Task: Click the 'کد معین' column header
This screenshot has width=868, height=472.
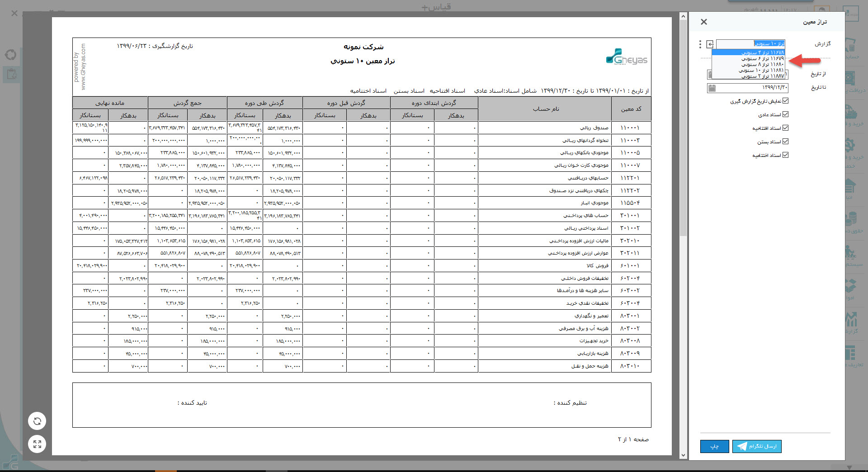Action: [x=631, y=109]
